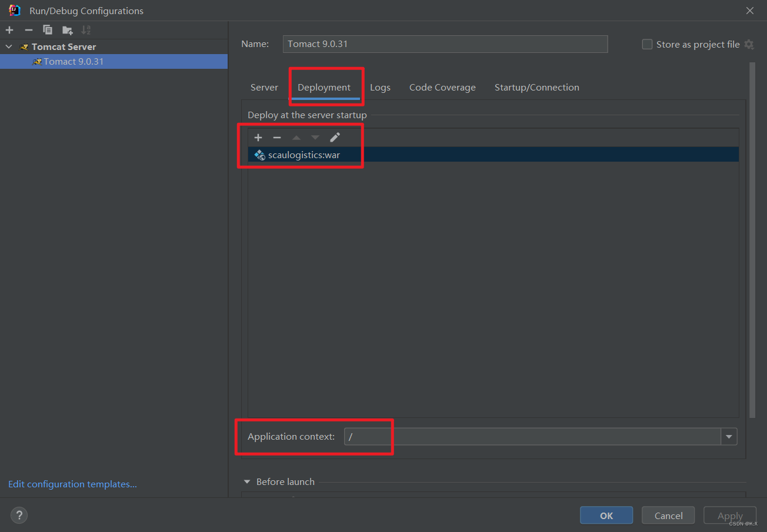
Task: Click the Name input field
Action: 445,44
